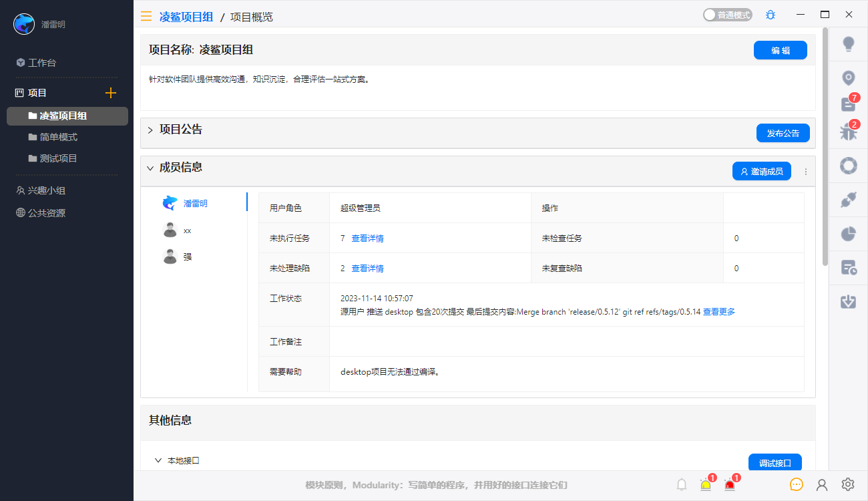Viewport: 868px width, 501px height.
Task: Click 查看详情 link for 未处理缺陷
Action: tap(367, 269)
